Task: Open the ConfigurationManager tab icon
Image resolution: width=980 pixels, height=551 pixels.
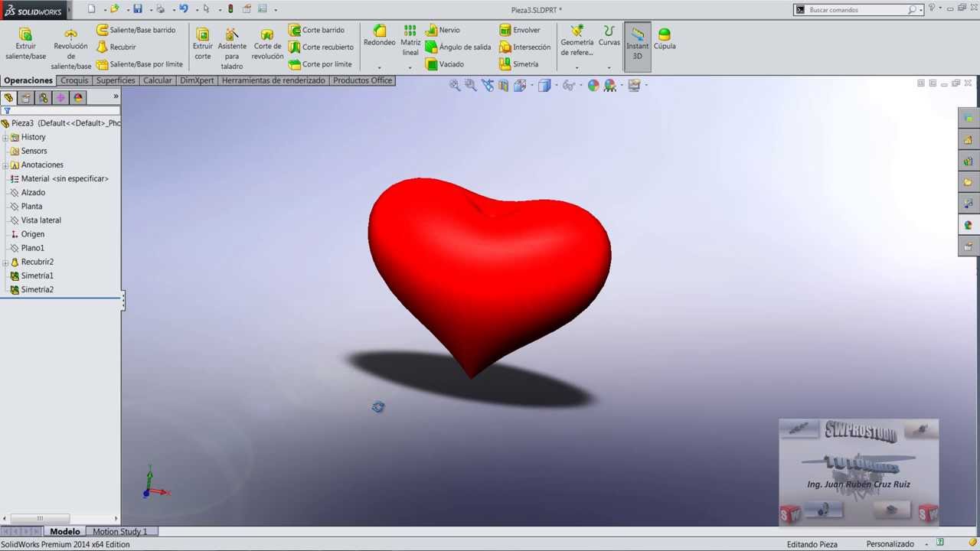Action: pos(44,97)
